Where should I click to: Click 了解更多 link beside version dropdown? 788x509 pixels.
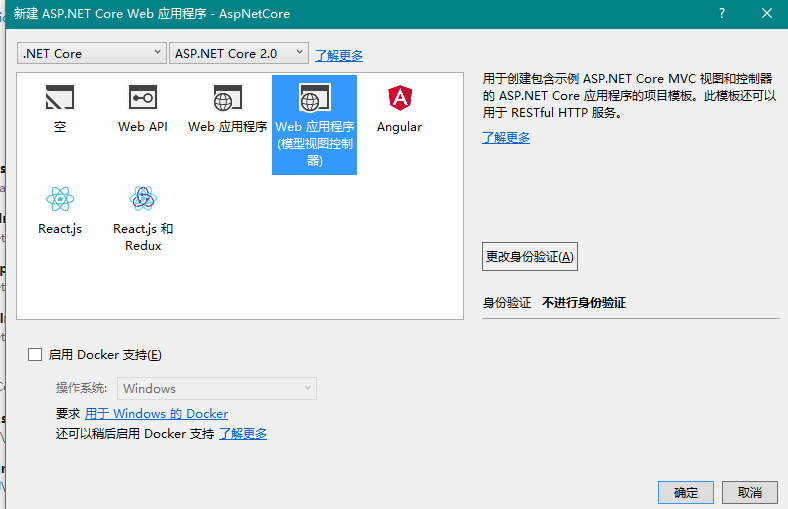tap(339, 55)
